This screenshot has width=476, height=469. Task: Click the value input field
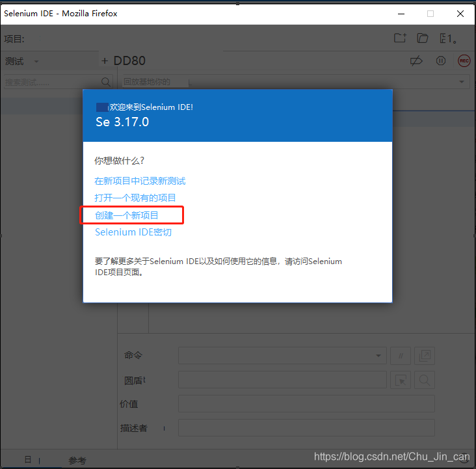pyautogui.click(x=306, y=404)
